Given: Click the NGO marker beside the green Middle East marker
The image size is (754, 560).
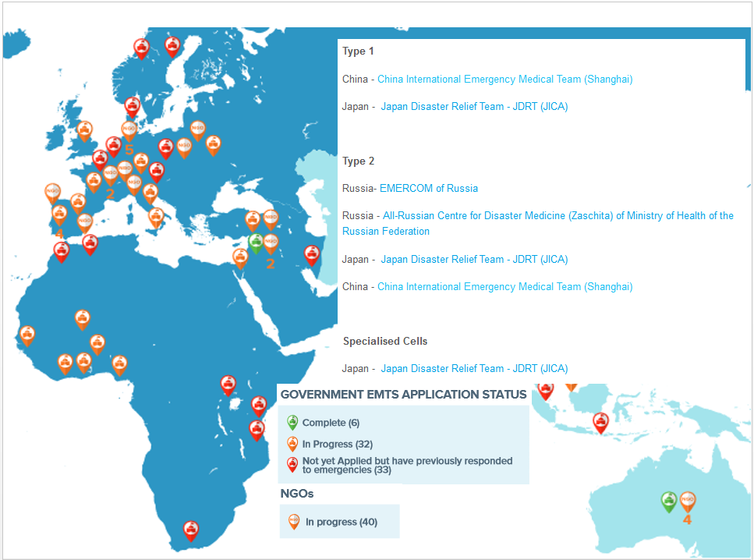Looking at the screenshot, I should tap(271, 243).
